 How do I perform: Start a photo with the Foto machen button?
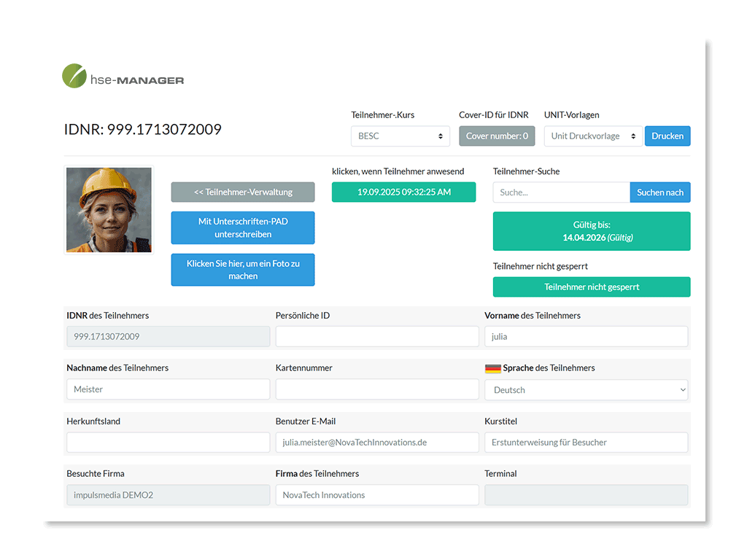(242, 269)
